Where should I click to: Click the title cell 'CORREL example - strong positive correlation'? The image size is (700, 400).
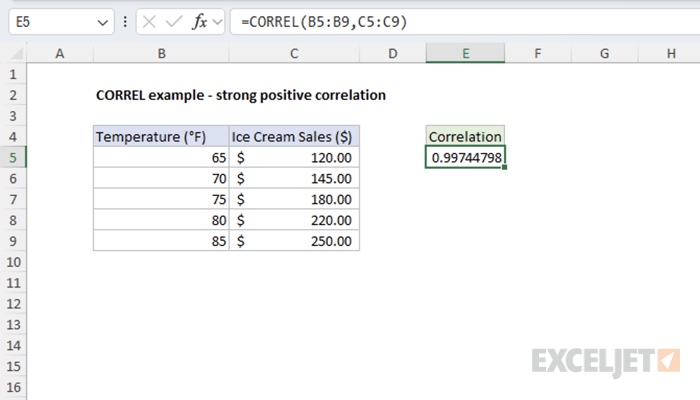tap(241, 95)
